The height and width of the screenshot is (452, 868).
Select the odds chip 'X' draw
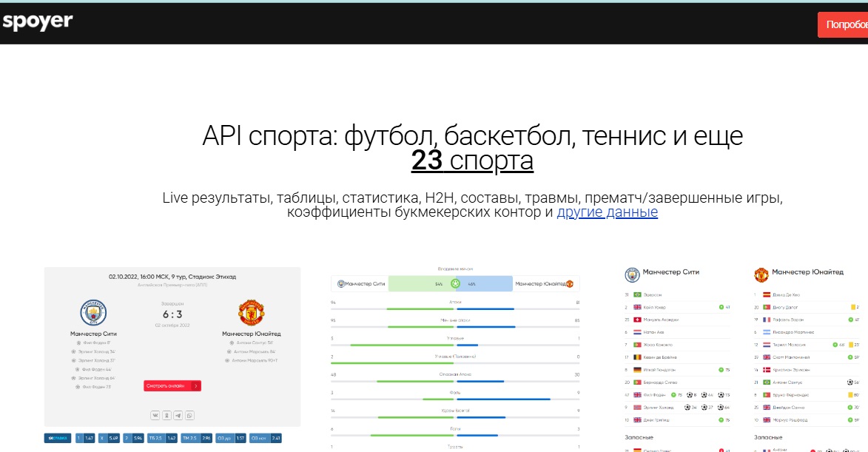coord(109,438)
